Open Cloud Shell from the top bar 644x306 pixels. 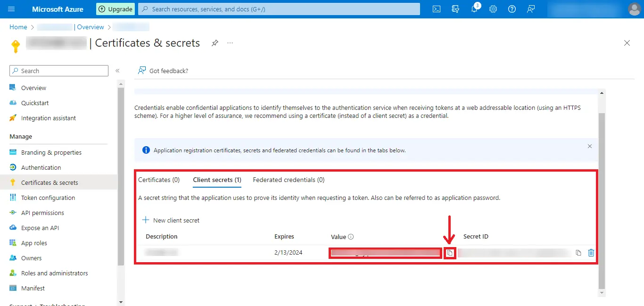pos(437,9)
